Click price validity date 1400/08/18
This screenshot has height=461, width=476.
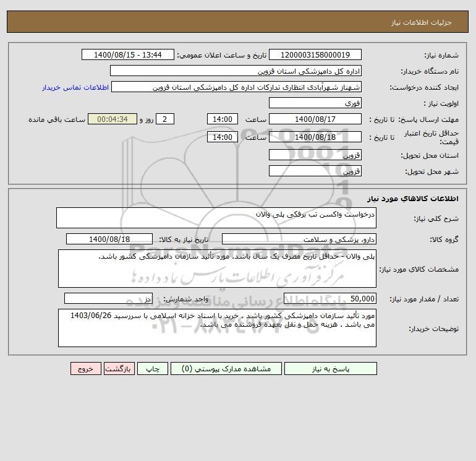click(x=315, y=137)
